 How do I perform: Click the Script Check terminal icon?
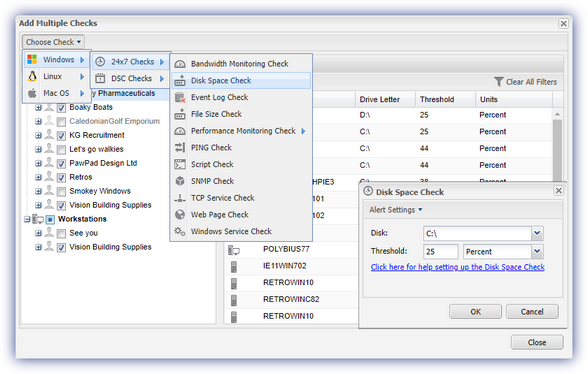pyautogui.click(x=180, y=164)
